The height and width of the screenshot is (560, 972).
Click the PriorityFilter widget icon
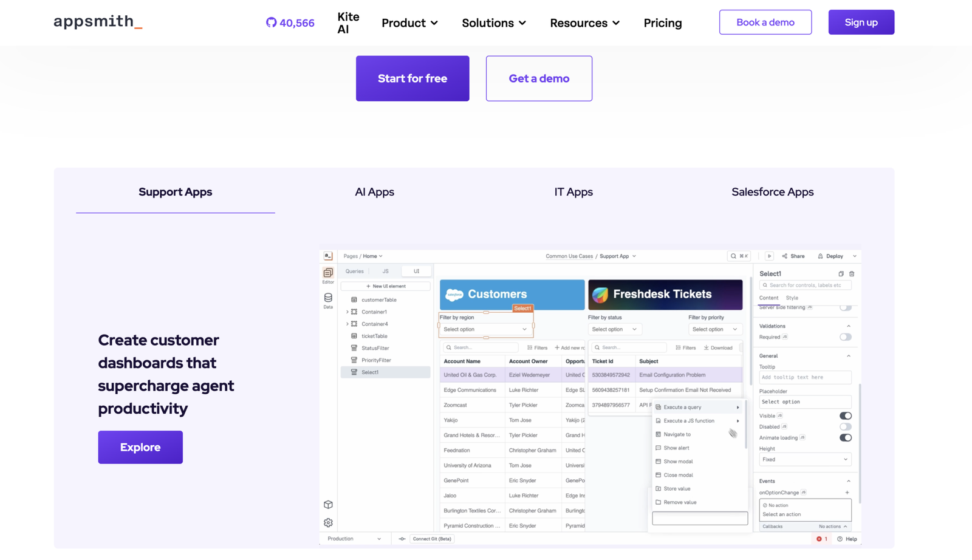tap(354, 360)
